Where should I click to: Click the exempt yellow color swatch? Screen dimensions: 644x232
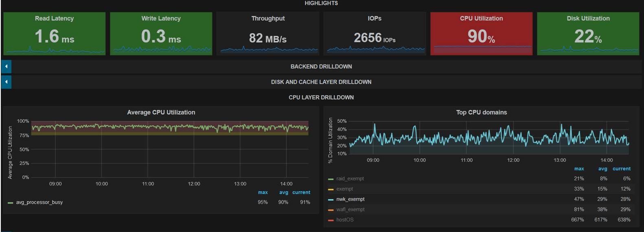tap(331, 189)
